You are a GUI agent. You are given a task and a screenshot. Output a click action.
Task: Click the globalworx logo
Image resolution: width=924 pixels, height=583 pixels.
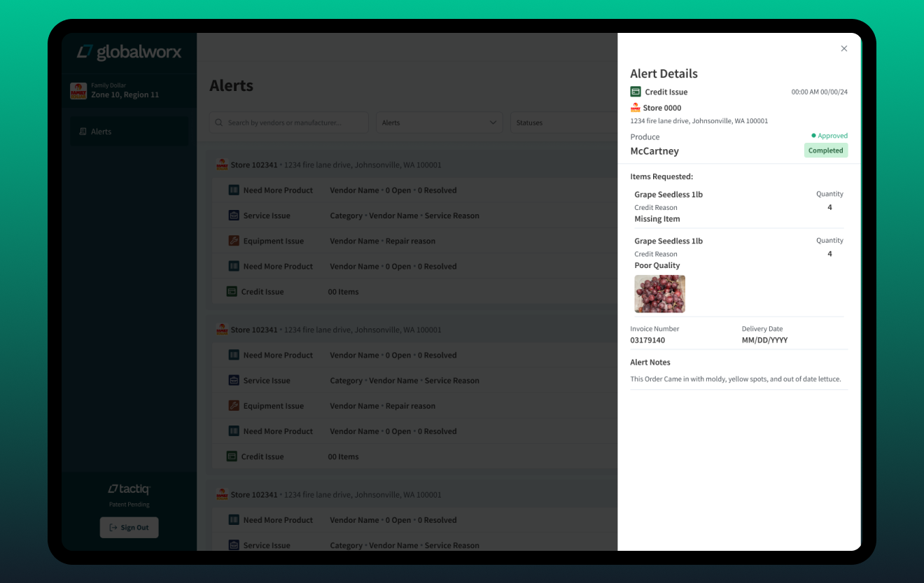click(x=129, y=52)
